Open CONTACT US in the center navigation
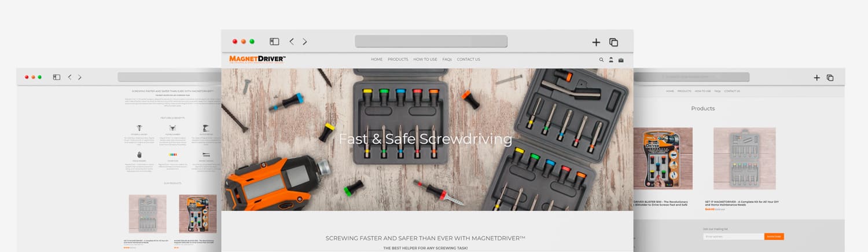This screenshot has width=868, height=252. point(468,59)
